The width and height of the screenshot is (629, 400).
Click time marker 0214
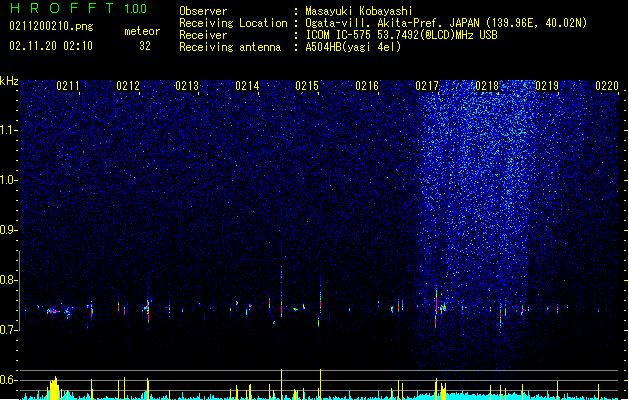point(247,86)
